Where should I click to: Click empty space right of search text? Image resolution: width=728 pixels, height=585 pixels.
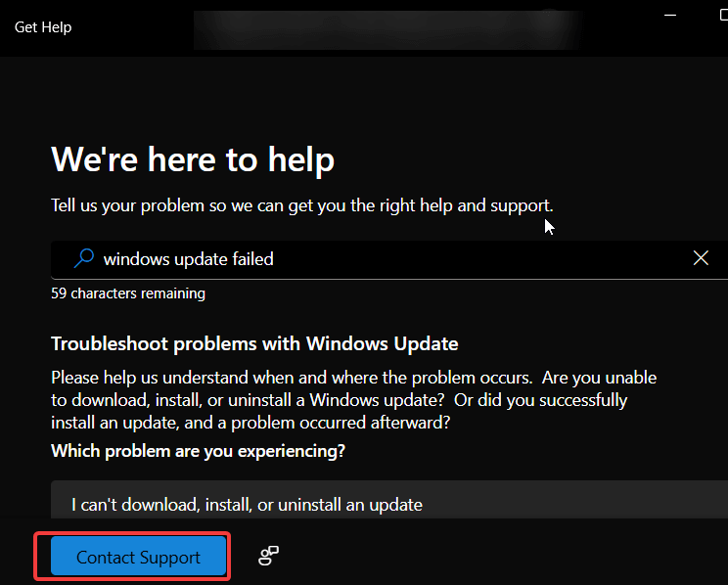pos(489,259)
